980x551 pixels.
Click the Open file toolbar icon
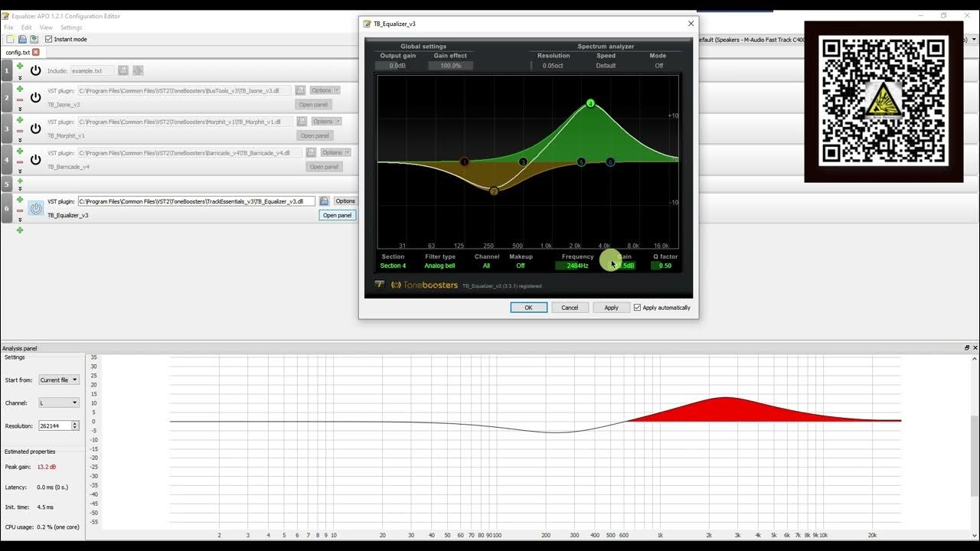pos(22,39)
